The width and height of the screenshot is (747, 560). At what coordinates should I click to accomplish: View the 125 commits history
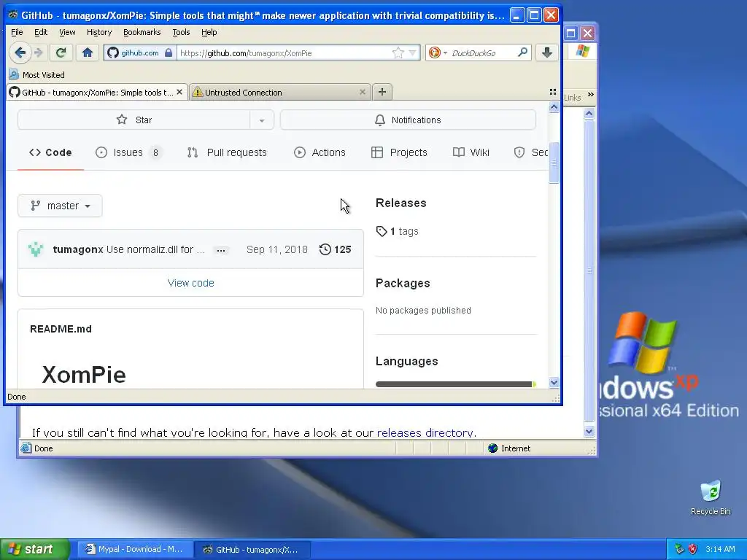pyautogui.click(x=335, y=249)
